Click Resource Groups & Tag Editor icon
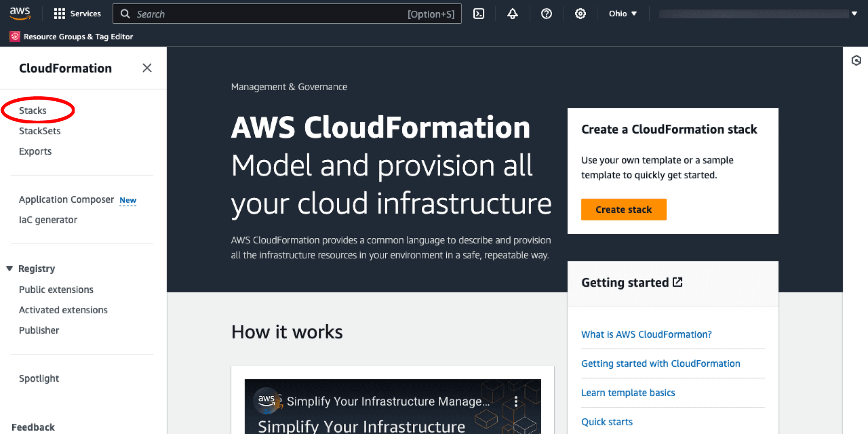Image resolution: width=868 pixels, height=434 pixels. pyautogui.click(x=15, y=36)
